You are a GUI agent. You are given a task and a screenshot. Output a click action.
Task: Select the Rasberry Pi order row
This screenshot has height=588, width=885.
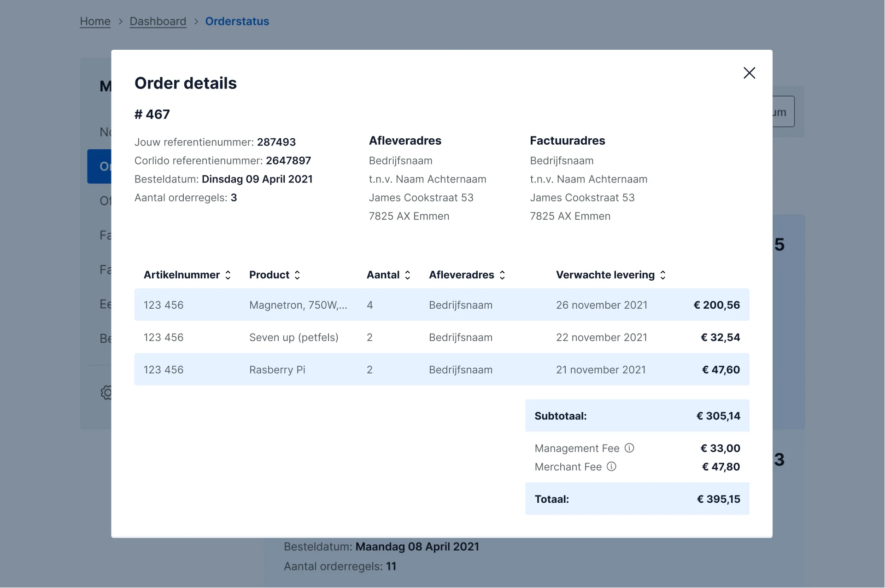[441, 369]
